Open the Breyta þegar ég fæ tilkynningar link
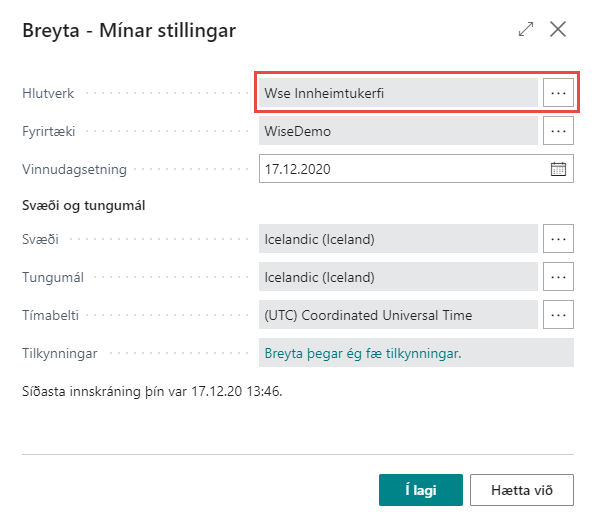 [363, 353]
